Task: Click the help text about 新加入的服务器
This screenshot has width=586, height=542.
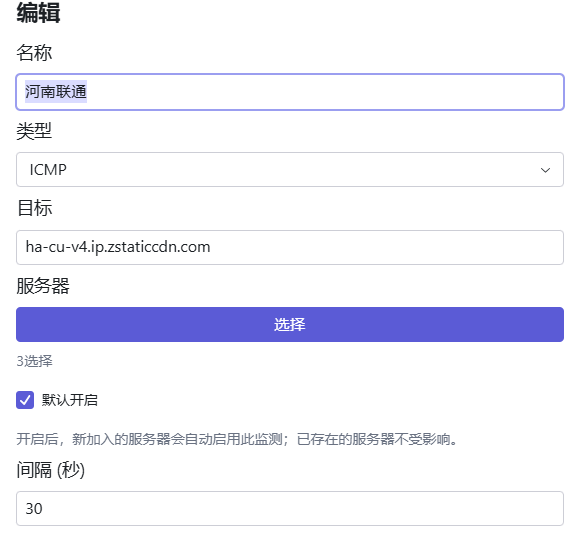Action: click(x=237, y=439)
